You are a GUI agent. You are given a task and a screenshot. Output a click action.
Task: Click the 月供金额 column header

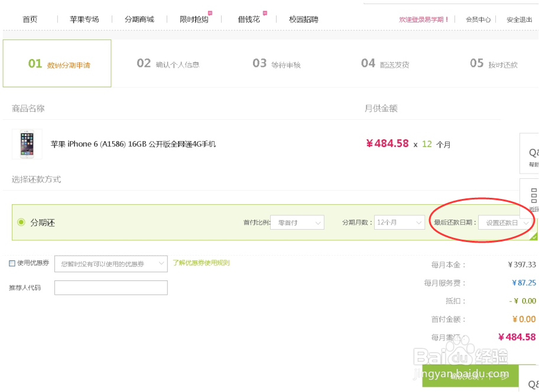(381, 109)
